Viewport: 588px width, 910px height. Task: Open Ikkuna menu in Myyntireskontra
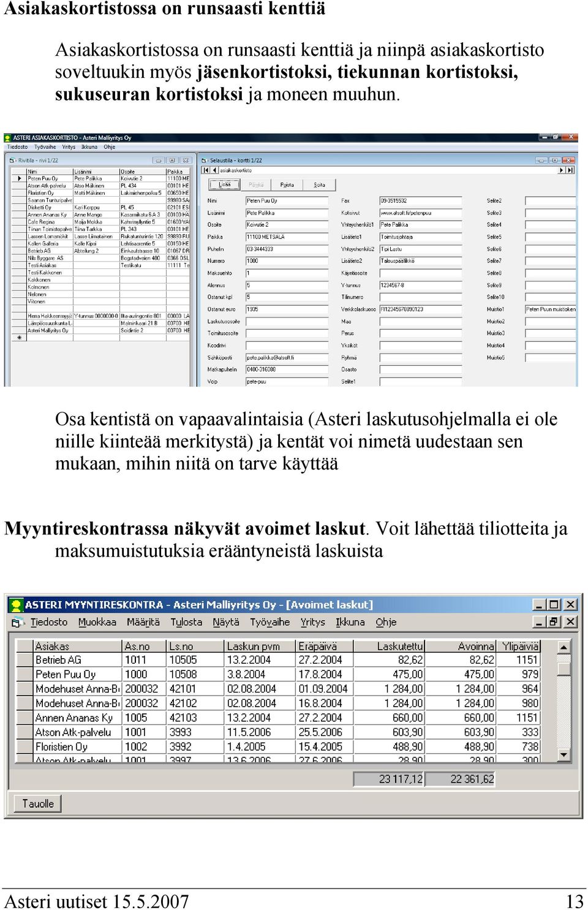point(350,622)
